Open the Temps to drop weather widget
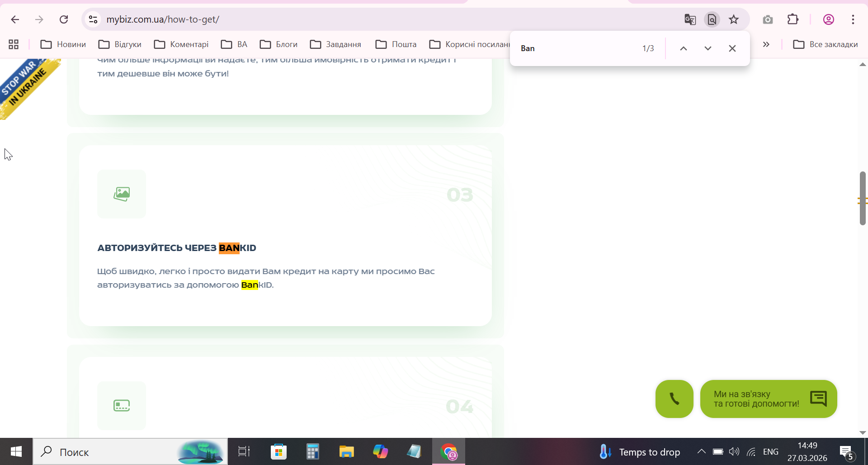The width and height of the screenshot is (868, 465). [640, 452]
